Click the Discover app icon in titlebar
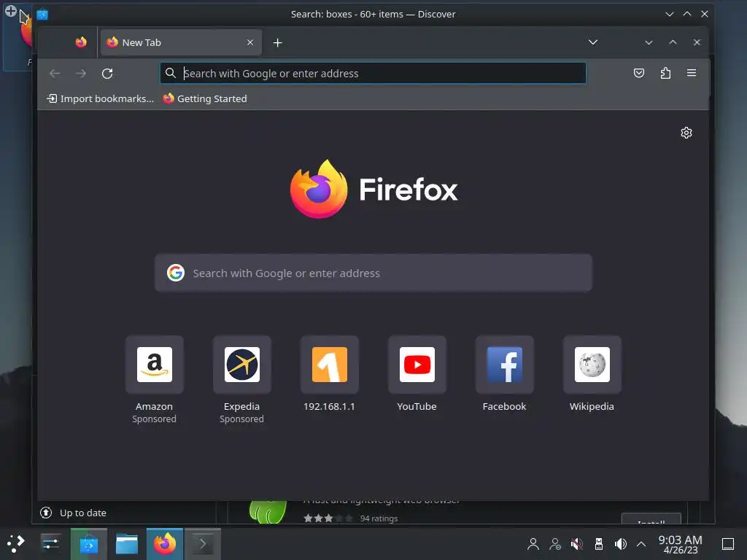This screenshot has height=560, width=747. coord(42,15)
